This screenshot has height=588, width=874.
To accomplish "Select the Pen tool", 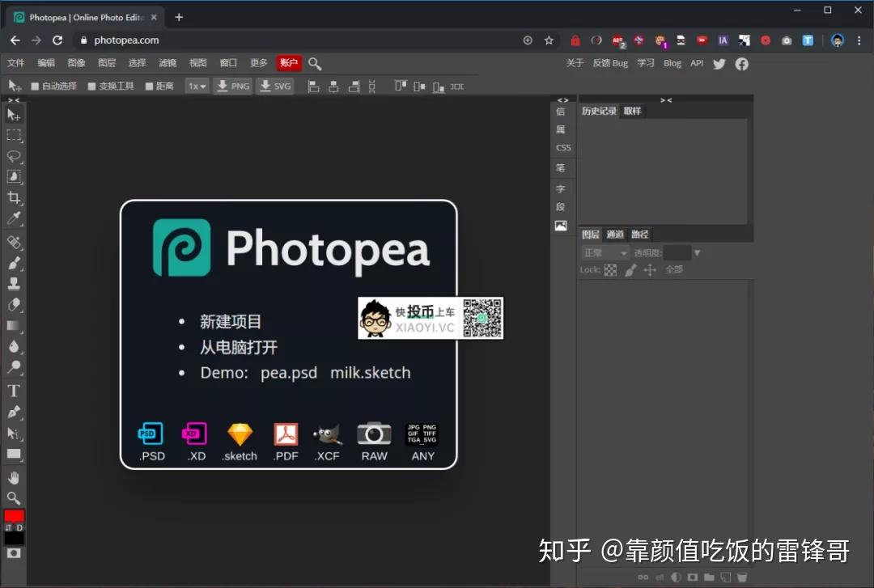I will coord(14,412).
